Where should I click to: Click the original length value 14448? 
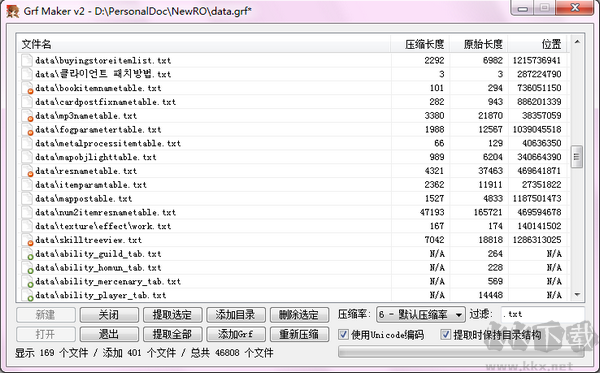(491, 295)
